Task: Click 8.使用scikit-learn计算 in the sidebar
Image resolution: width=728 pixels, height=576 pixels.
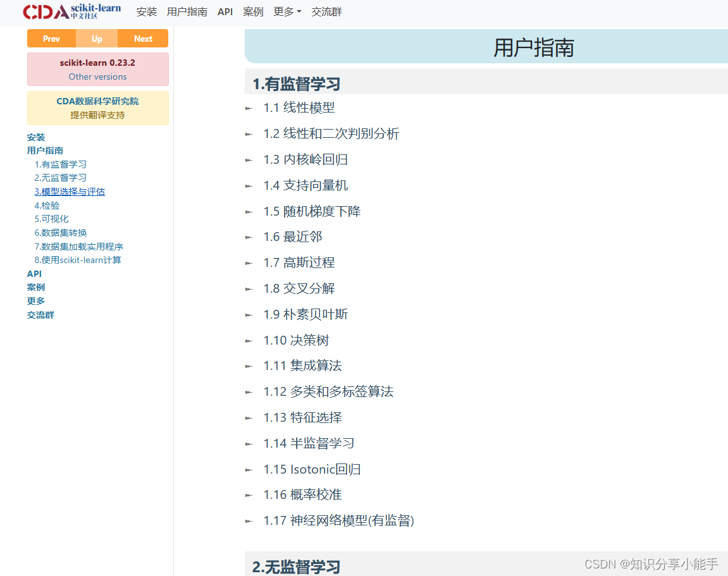Action: coord(78,259)
